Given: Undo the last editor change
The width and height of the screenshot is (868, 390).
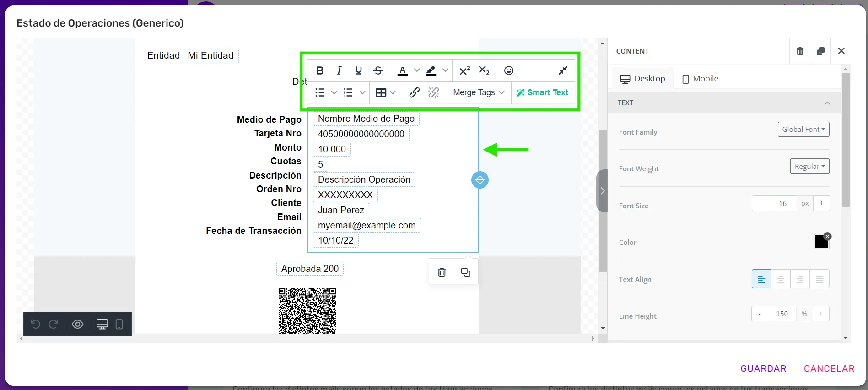Looking at the screenshot, I should 36,324.
